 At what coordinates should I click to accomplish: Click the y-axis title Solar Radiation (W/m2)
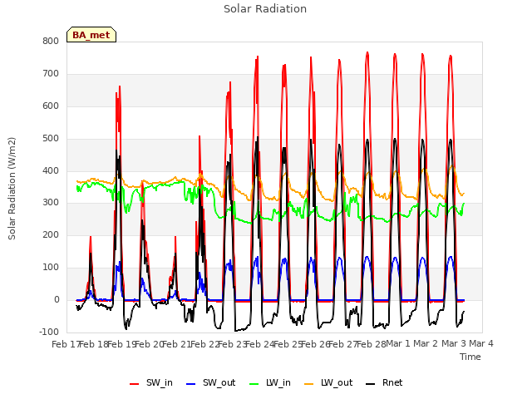coord(12,189)
